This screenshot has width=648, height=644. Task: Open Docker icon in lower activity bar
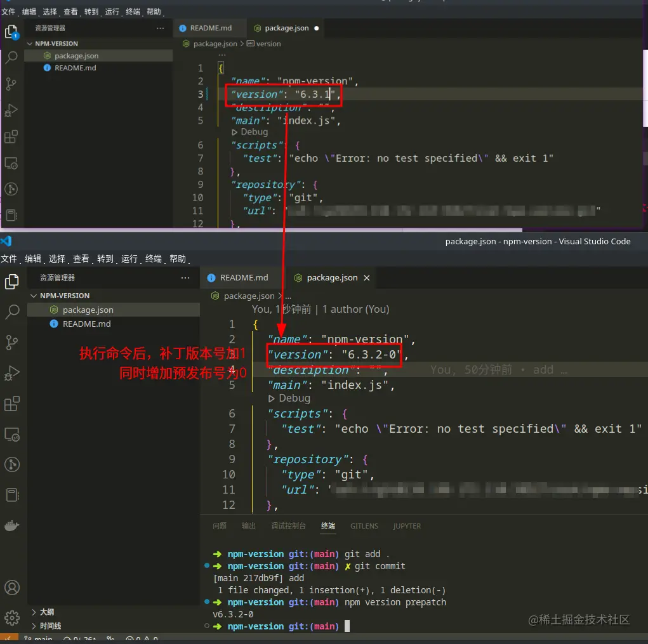[x=12, y=525]
